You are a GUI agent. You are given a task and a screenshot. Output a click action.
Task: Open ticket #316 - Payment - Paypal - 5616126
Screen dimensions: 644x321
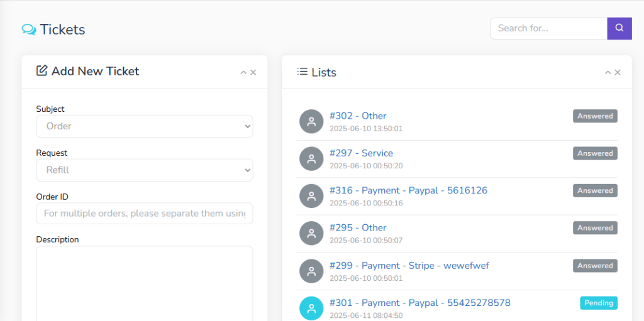(408, 190)
